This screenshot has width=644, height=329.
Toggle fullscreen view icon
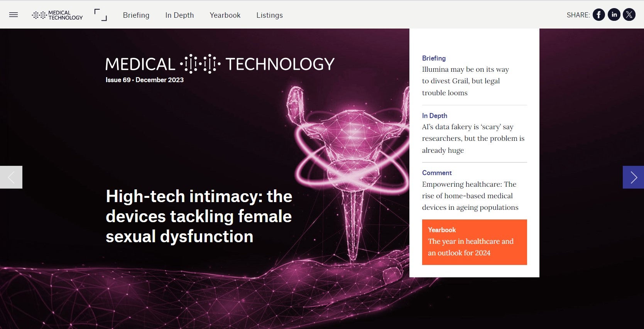pos(100,15)
